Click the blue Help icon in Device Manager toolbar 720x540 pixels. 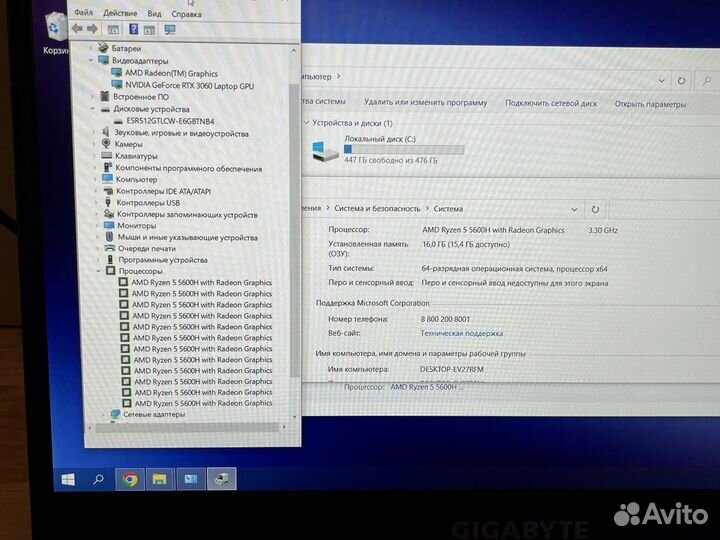[133, 29]
